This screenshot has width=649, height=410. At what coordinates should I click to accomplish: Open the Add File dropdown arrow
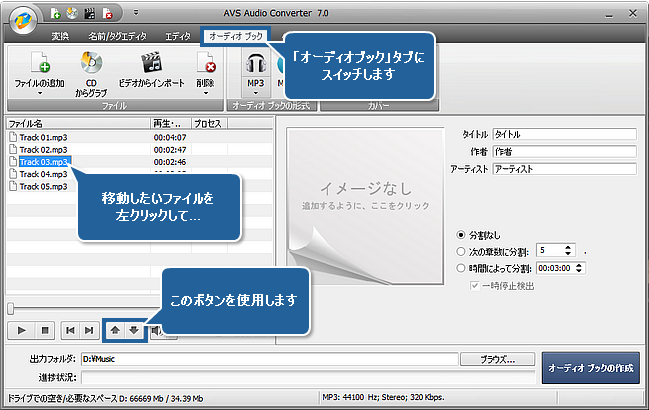(x=40, y=95)
